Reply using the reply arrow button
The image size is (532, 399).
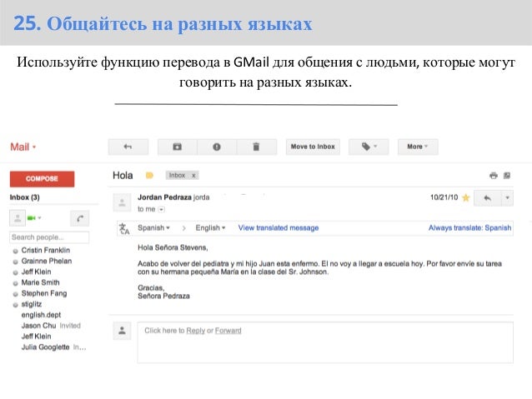pos(488,198)
